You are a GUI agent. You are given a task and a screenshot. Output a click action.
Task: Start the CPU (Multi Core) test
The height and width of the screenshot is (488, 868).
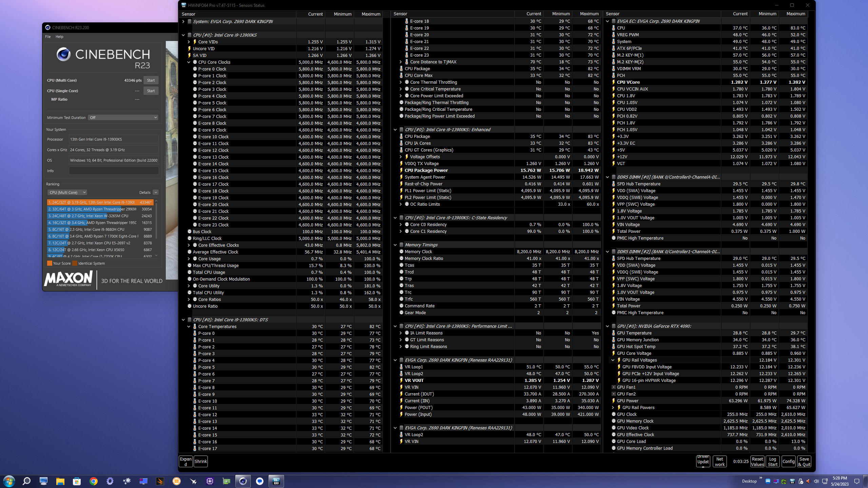[151, 80]
